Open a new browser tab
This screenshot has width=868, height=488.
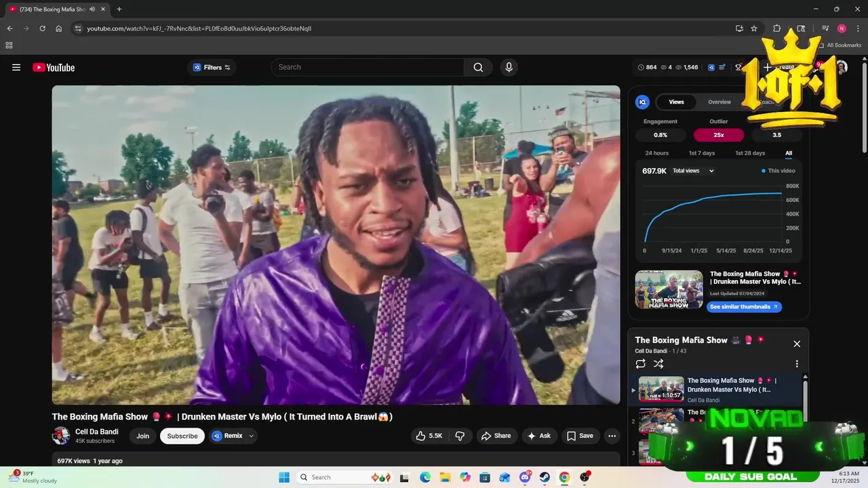pos(119,9)
